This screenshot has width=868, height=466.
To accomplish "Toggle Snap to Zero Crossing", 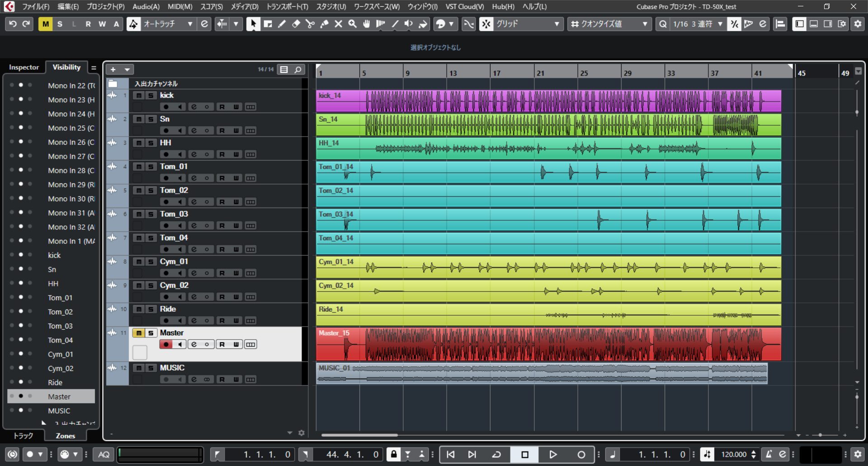I will pos(469,24).
